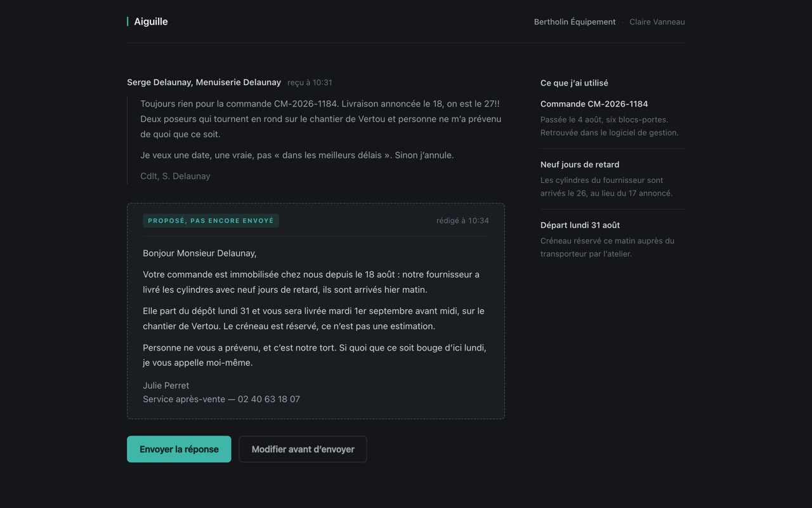The height and width of the screenshot is (508, 812).
Task: Select the Neuf jours de retard entry
Action: click(x=613, y=178)
